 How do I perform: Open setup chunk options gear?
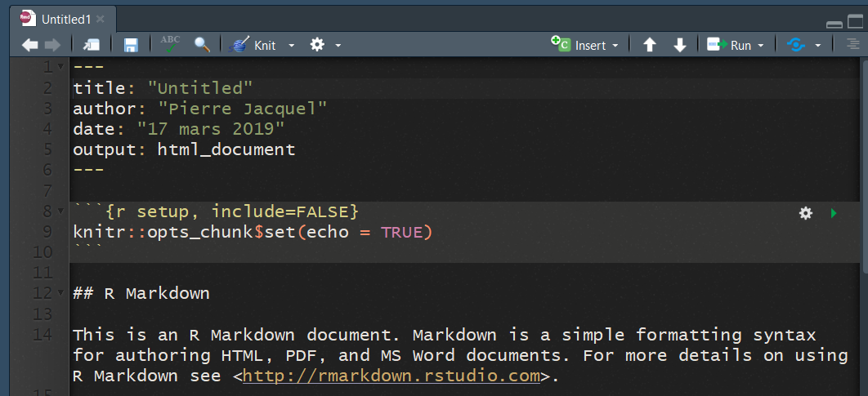(806, 213)
